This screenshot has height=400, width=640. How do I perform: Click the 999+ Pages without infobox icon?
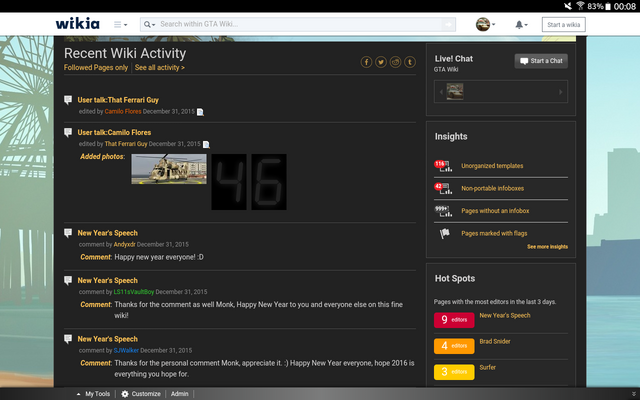tap(443, 211)
